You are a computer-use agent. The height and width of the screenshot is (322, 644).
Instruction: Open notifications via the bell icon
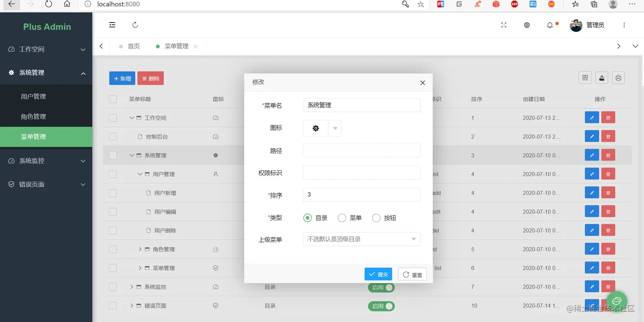(x=549, y=25)
